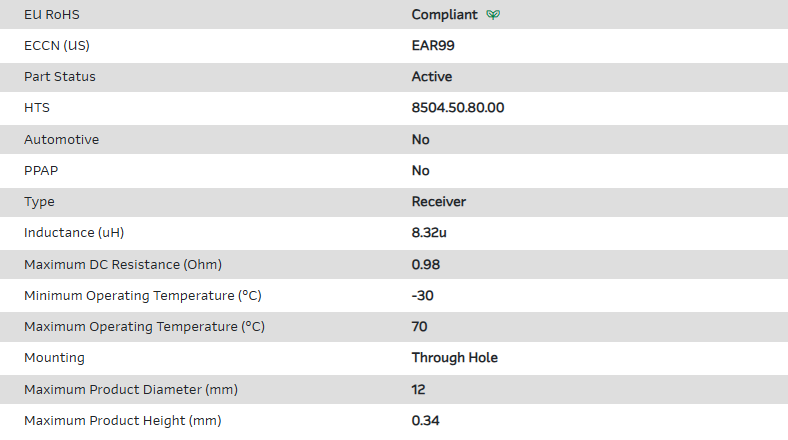This screenshot has height=440, width=788.
Task: Click the Type row label
Action: [x=39, y=202]
